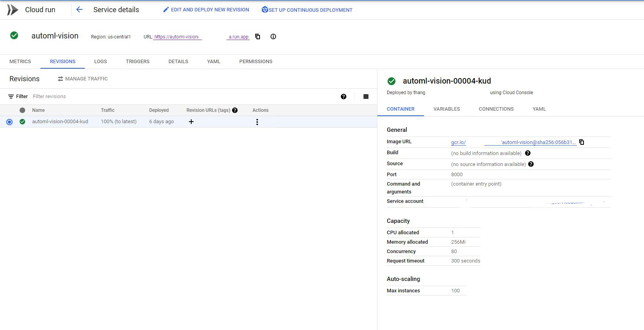Add a revision URL tag with plus
The image size is (644, 330).
coord(191,122)
